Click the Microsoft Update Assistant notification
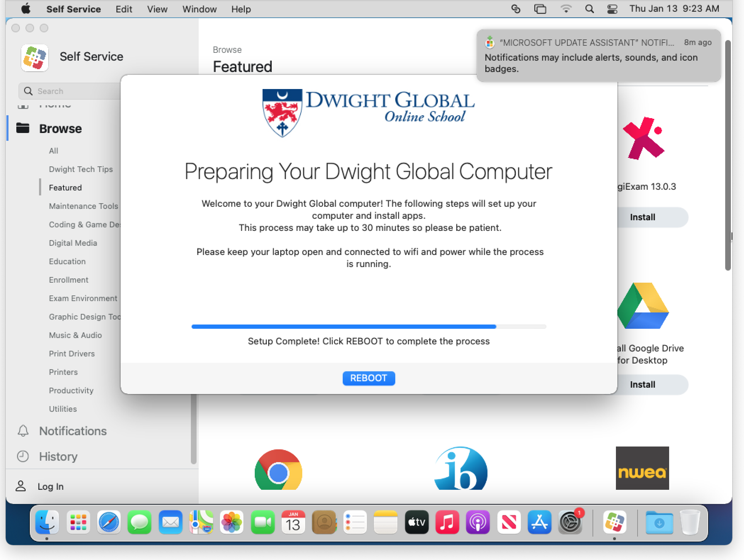The width and height of the screenshot is (744, 560). tap(598, 56)
